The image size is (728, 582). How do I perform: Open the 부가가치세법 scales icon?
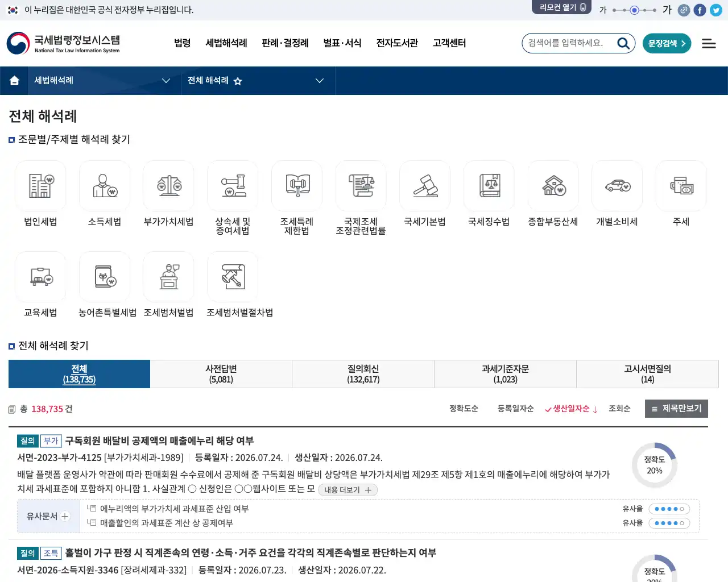point(169,186)
